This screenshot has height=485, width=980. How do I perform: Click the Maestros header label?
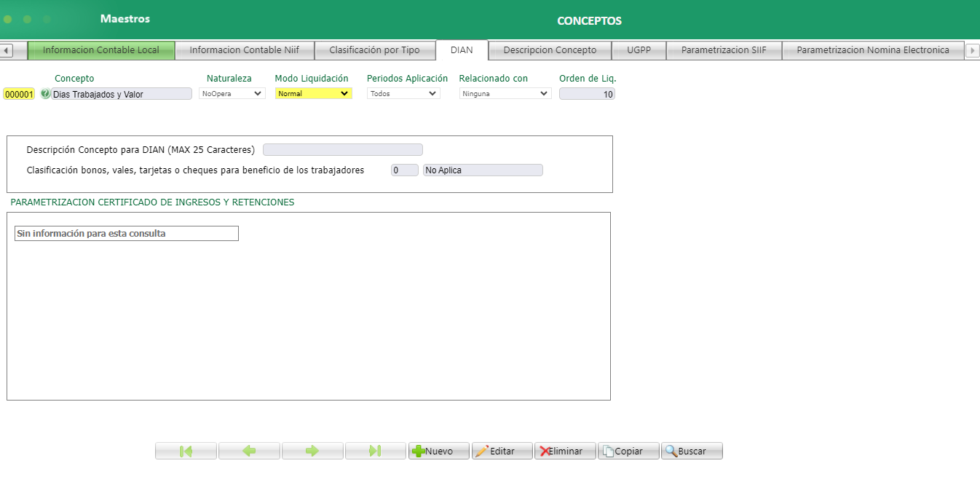125,19
